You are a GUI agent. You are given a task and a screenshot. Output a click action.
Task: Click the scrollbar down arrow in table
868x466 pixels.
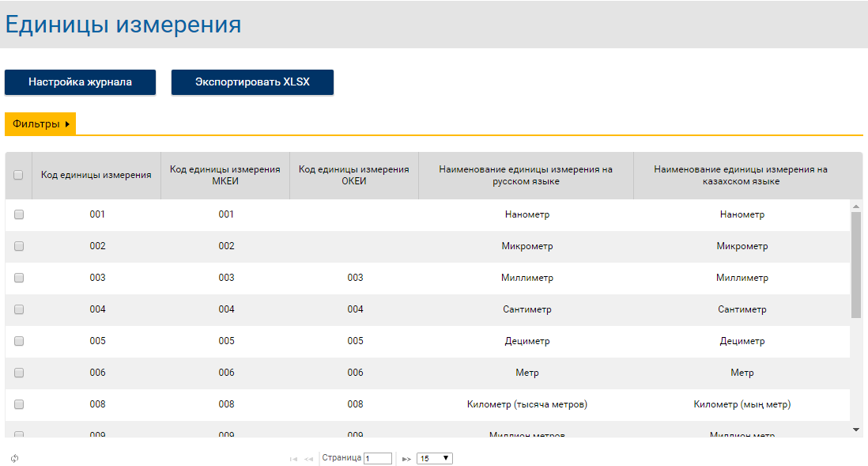tap(855, 429)
